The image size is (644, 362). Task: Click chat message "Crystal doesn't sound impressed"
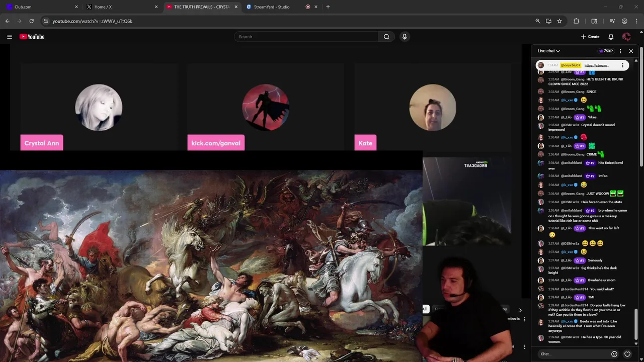[582, 127]
